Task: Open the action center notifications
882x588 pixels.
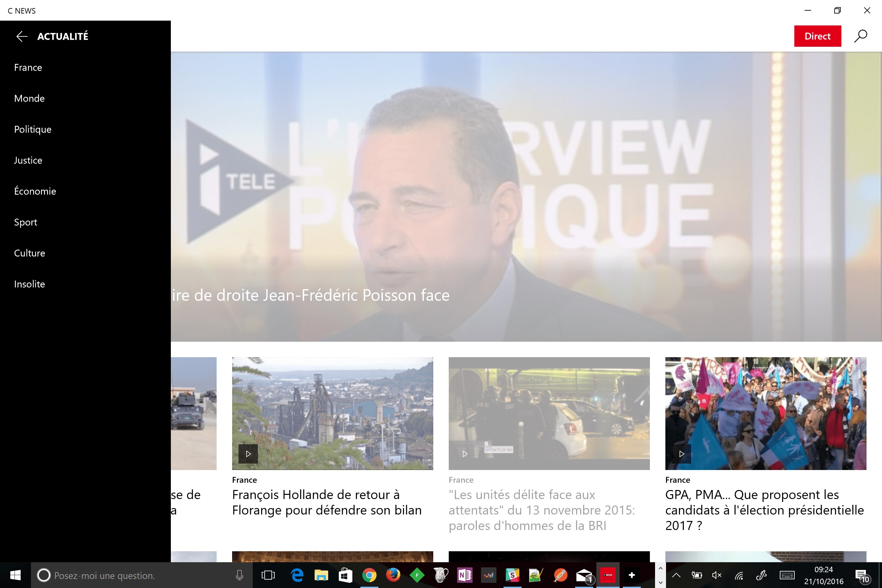Action: pyautogui.click(x=861, y=575)
